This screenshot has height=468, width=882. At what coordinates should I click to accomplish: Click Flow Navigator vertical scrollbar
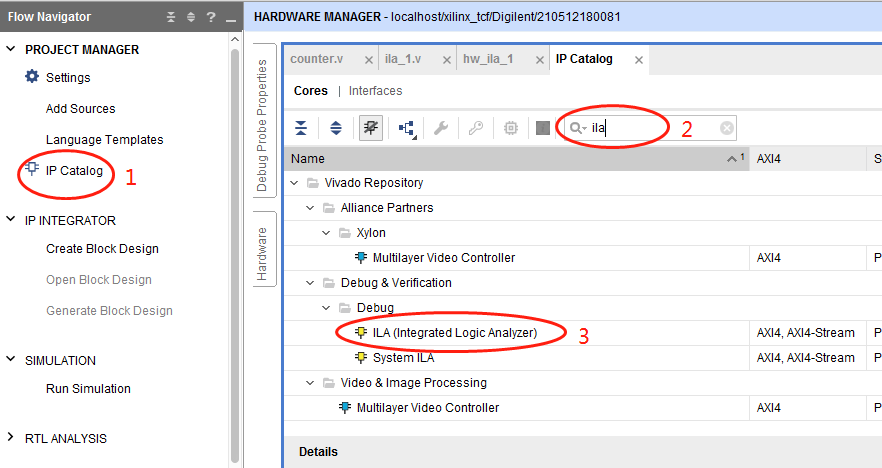tap(235, 253)
